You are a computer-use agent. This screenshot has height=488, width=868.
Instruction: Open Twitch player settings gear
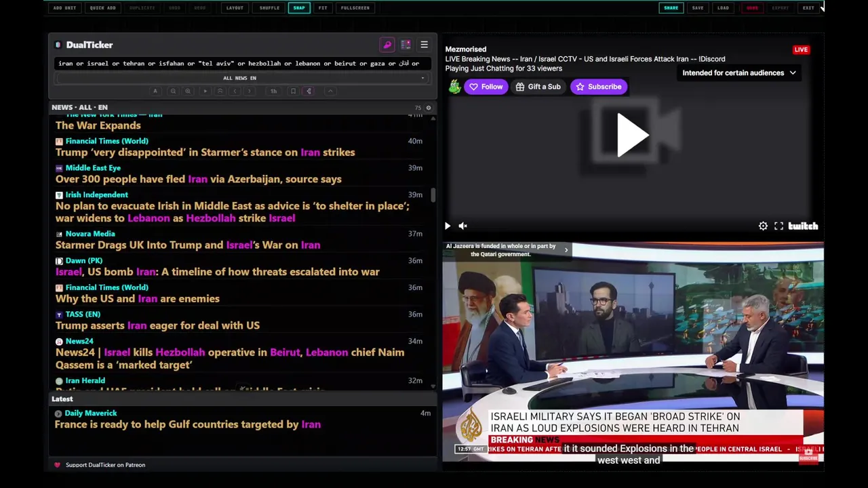(x=763, y=226)
